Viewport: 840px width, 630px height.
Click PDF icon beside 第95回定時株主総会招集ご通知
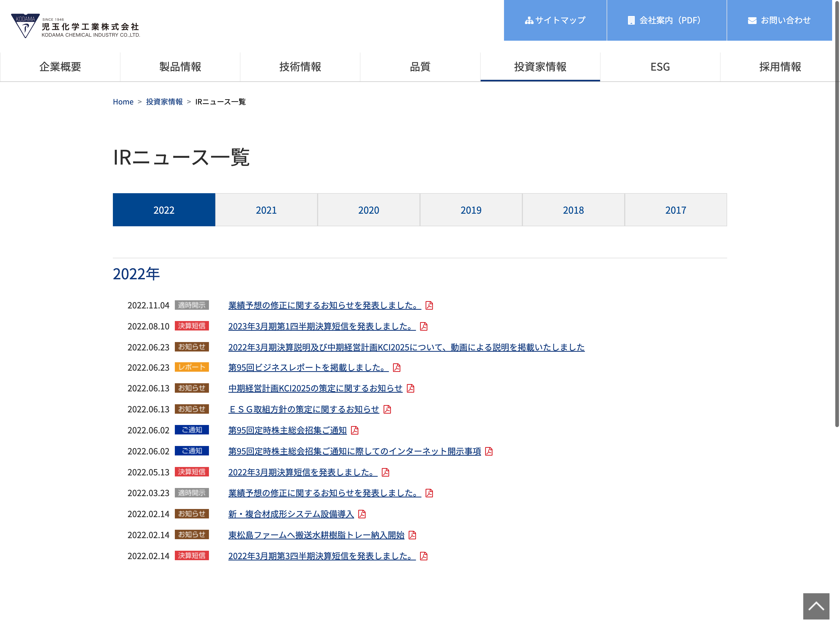click(355, 430)
